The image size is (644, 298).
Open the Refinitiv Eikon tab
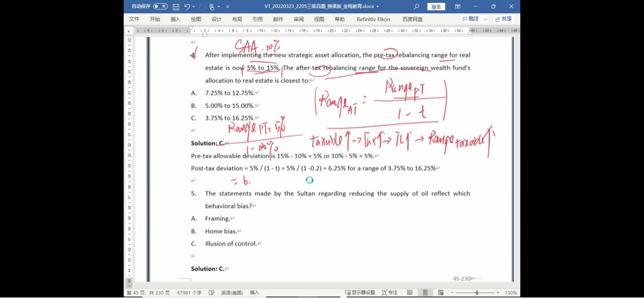373,19
